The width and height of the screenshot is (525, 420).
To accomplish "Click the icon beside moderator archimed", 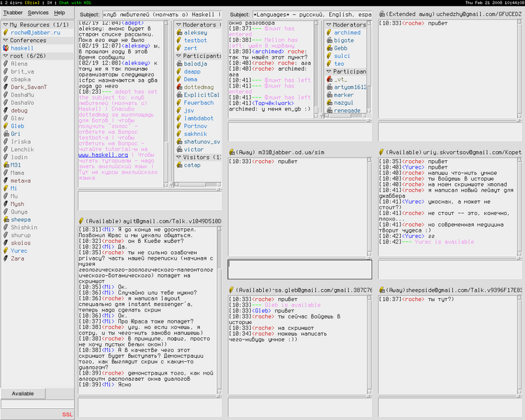I will click(329, 32).
